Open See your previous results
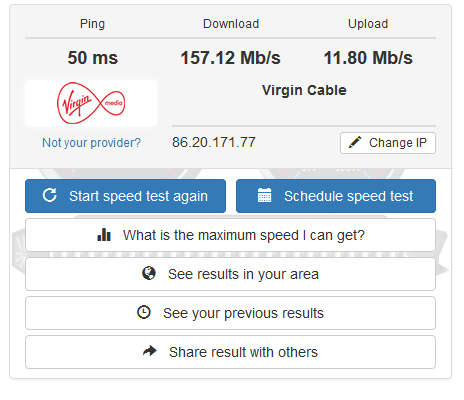Viewport: 464px width, 400px height. point(230,313)
